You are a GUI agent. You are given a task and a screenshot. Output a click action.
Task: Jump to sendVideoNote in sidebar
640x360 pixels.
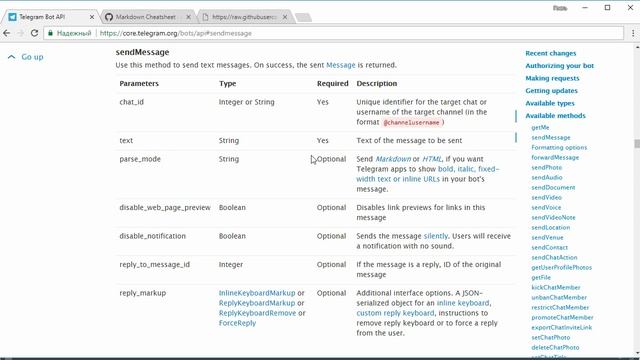tap(553, 218)
